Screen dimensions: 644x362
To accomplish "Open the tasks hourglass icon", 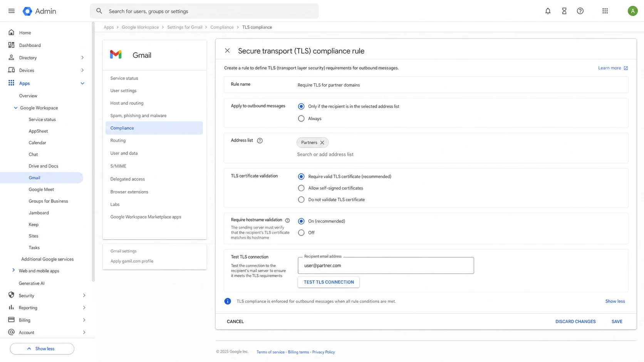I will (564, 11).
